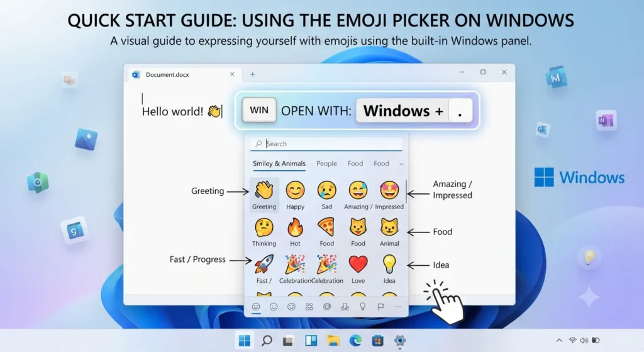Open Task View from the taskbar
The width and height of the screenshot is (644, 352).
coord(289,341)
